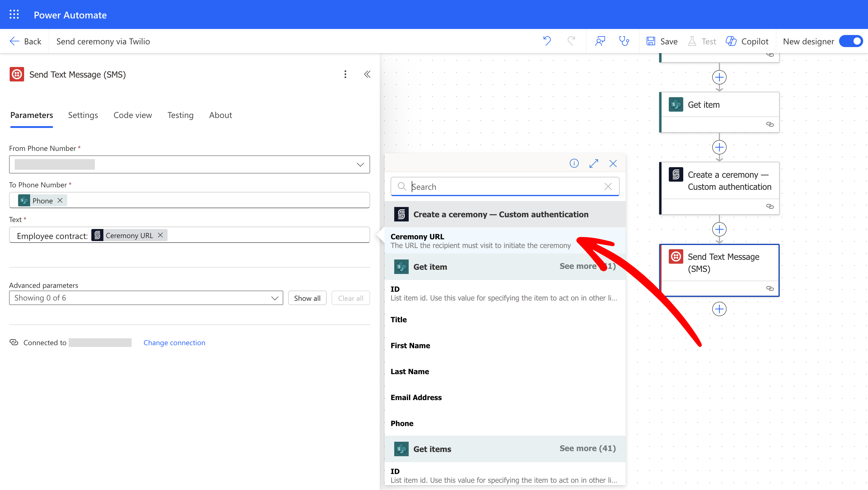Screen dimensions: 868x490
Task: Open the Flow checker stethoscope icon
Action: (624, 41)
